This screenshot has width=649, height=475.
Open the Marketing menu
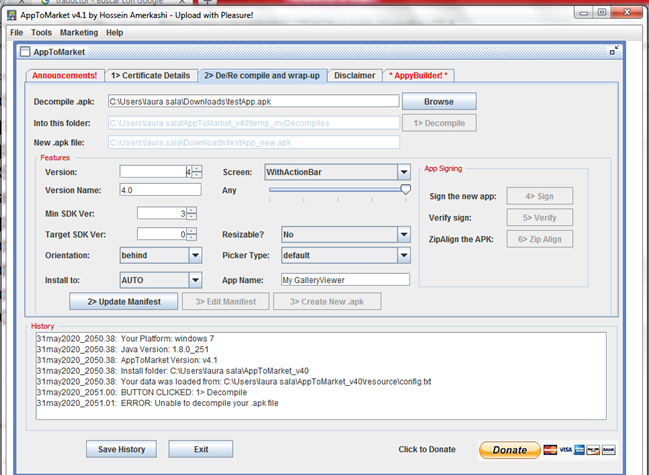point(79,32)
